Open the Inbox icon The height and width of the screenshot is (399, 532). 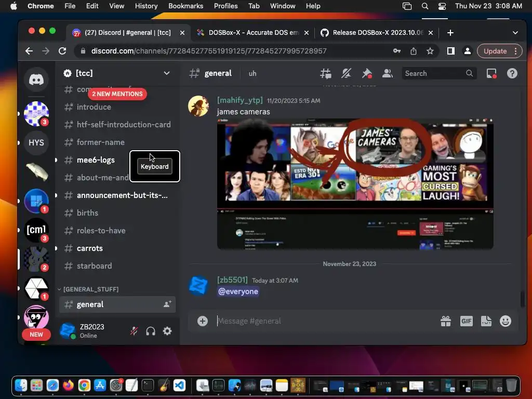coord(491,73)
